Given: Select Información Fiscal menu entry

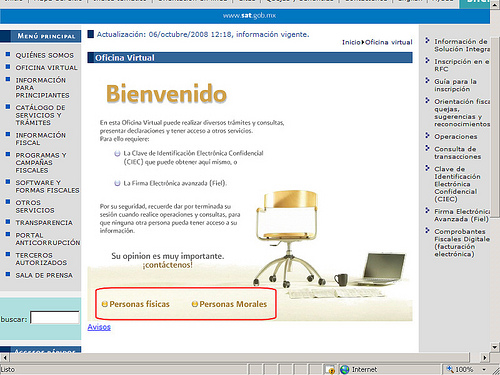Looking at the screenshot, I should click(x=40, y=139).
